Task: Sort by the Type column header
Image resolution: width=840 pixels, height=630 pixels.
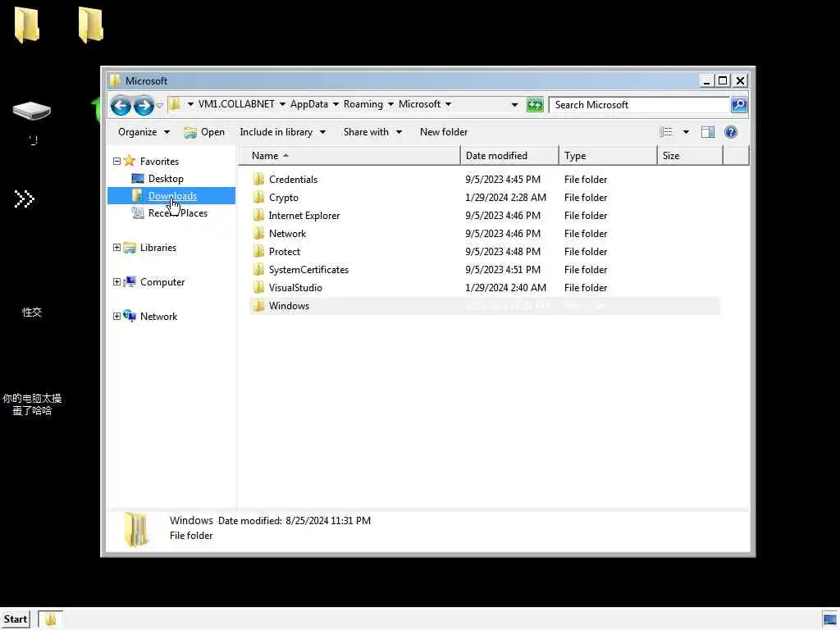Action: click(608, 155)
